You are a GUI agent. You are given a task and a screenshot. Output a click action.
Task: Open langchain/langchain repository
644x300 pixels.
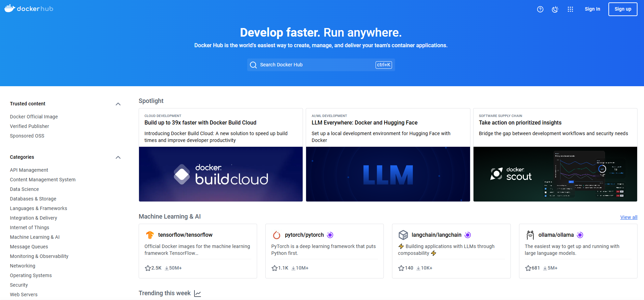coord(437,235)
